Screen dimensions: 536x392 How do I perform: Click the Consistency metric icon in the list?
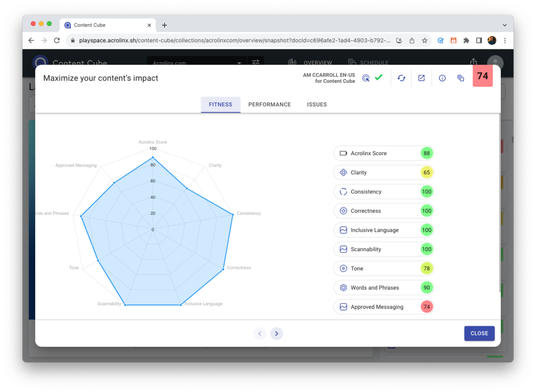343,191
